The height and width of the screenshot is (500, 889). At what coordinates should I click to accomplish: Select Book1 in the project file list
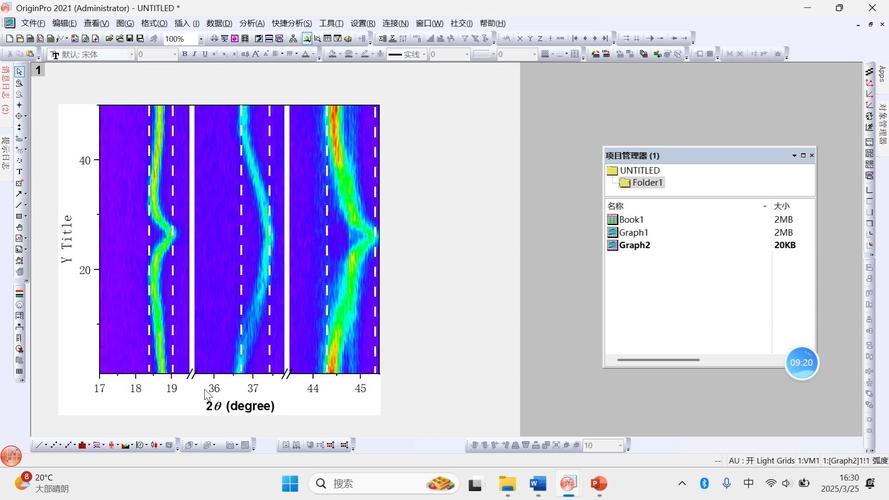[630, 220]
